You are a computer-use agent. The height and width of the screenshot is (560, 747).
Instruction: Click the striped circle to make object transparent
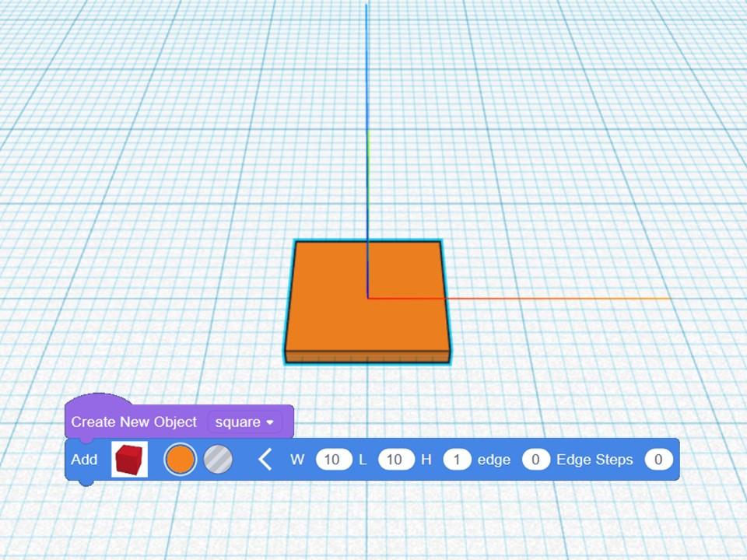[219, 459]
